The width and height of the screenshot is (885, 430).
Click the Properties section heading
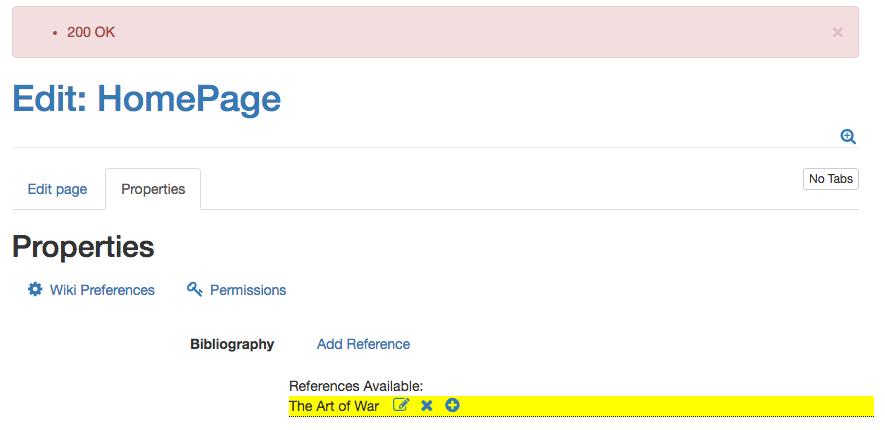[x=83, y=247]
